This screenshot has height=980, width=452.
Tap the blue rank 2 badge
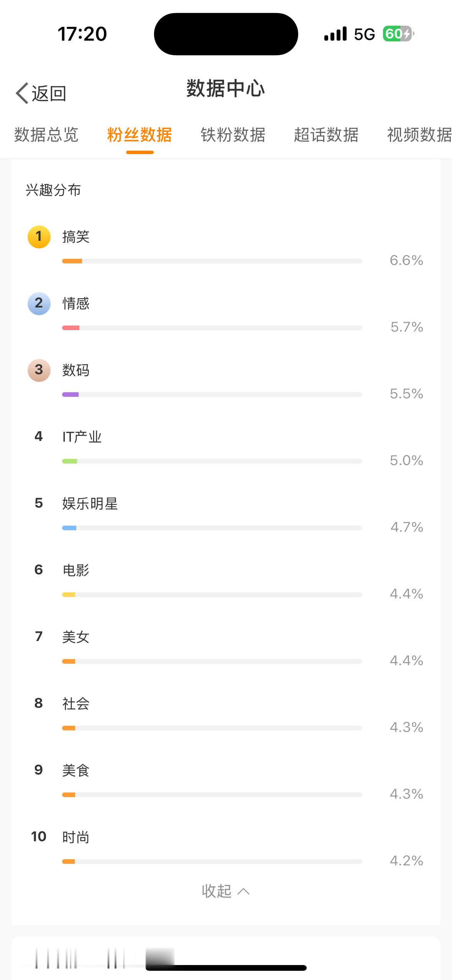39,304
